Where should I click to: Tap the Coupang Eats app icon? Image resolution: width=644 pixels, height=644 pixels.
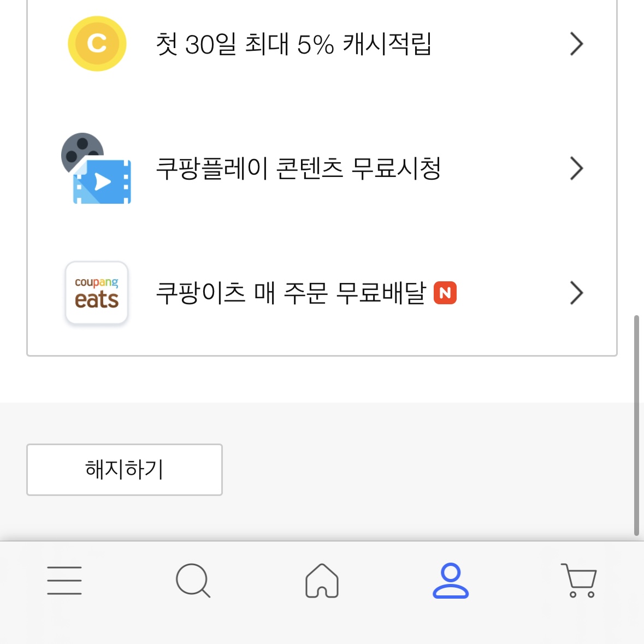[96, 293]
